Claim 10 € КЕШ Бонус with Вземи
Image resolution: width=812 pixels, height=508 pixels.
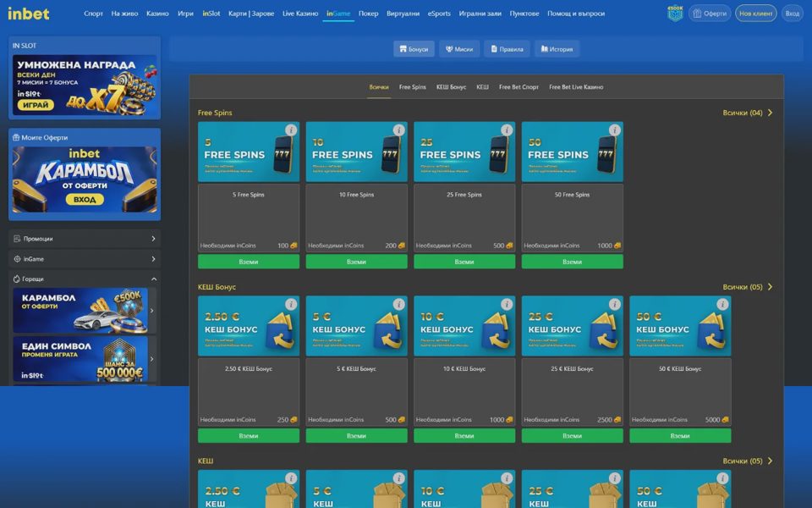[464, 436]
